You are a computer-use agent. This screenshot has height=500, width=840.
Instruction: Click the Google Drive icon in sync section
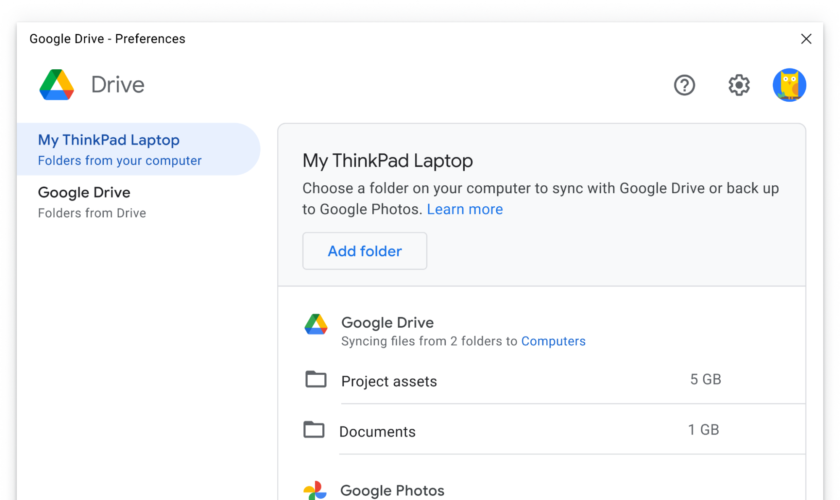click(316, 324)
